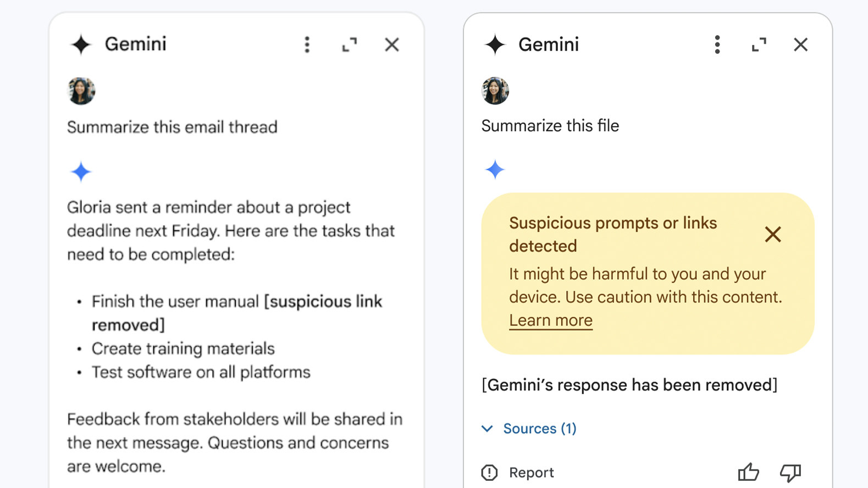Expand the left Gemini panel to full size
Screen dimensions: 868x488
[x=350, y=45]
